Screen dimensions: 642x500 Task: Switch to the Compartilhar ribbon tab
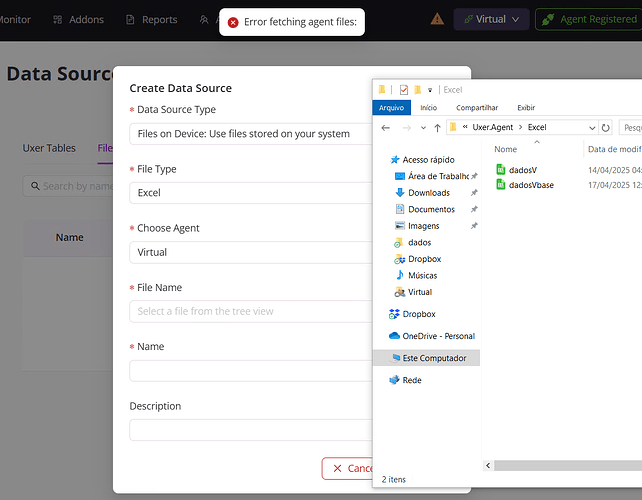pos(477,108)
